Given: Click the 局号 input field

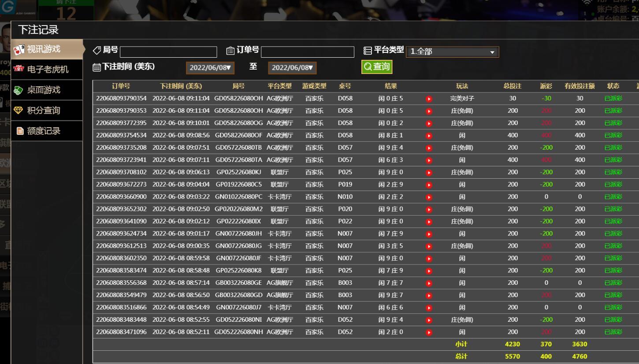Looking at the screenshot, I should (x=168, y=52).
